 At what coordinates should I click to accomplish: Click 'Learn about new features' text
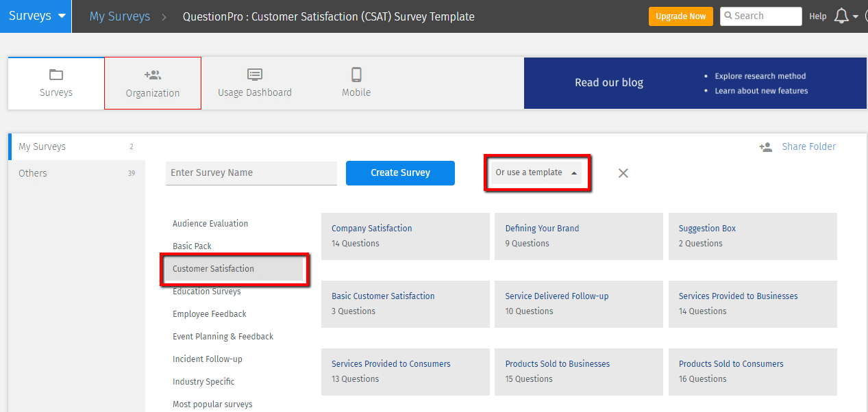(761, 90)
